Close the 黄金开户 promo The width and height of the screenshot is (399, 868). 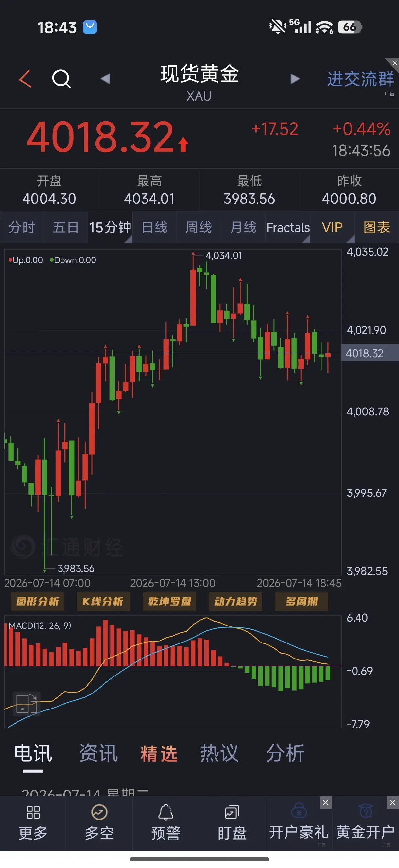tap(392, 803)
